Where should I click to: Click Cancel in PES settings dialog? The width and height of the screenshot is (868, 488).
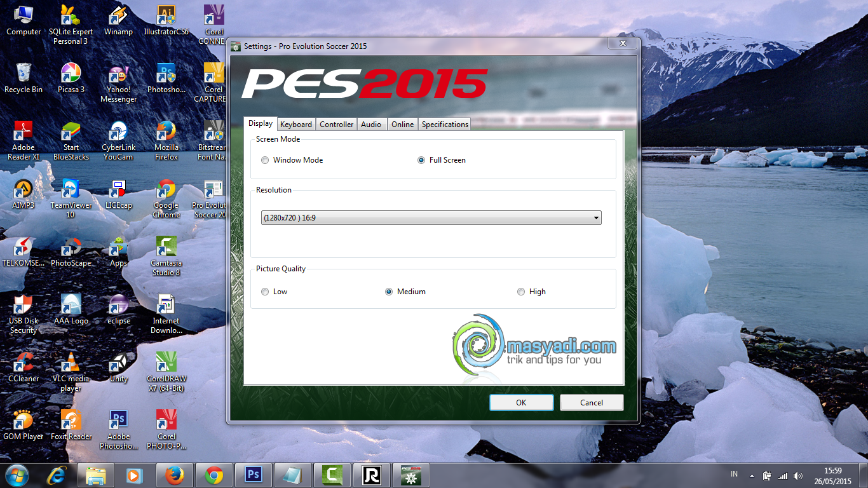[592, 402]
